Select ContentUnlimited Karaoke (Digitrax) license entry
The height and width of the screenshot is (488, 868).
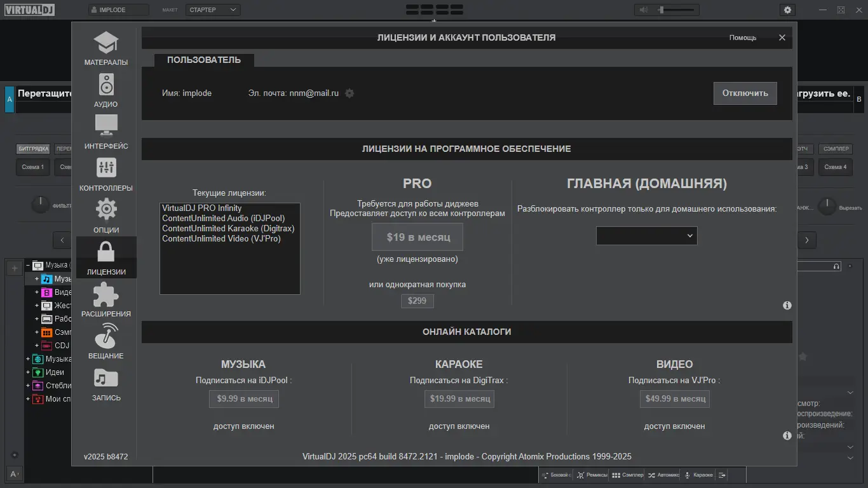tap(230, 228)
